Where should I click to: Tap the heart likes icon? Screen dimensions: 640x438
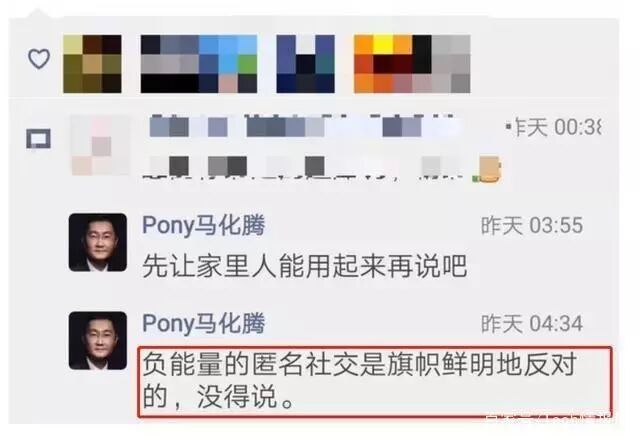pos(39,59)
